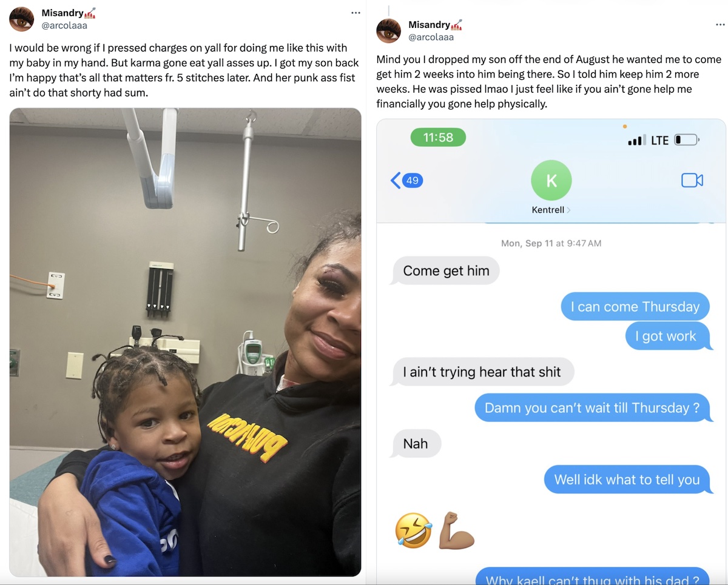Viewport: 728px width, 585px height.
Task: Open the left tweet's three-dot menu
Action: tap(356, 13)
